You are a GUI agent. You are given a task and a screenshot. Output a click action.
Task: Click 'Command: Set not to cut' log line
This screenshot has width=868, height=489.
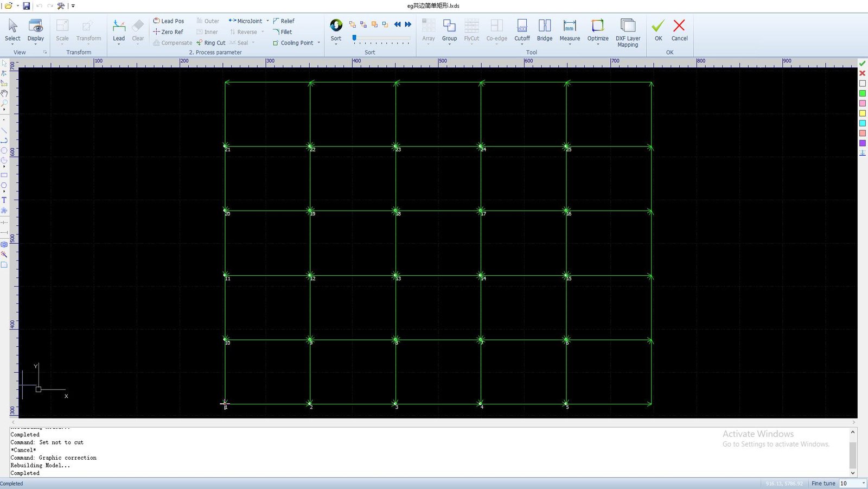pos(47,442)
